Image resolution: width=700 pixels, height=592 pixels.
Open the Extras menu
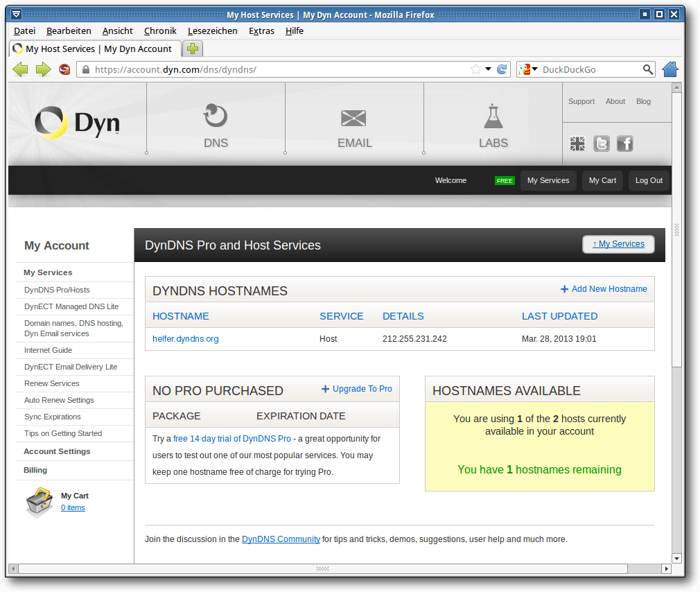(261, 31)
